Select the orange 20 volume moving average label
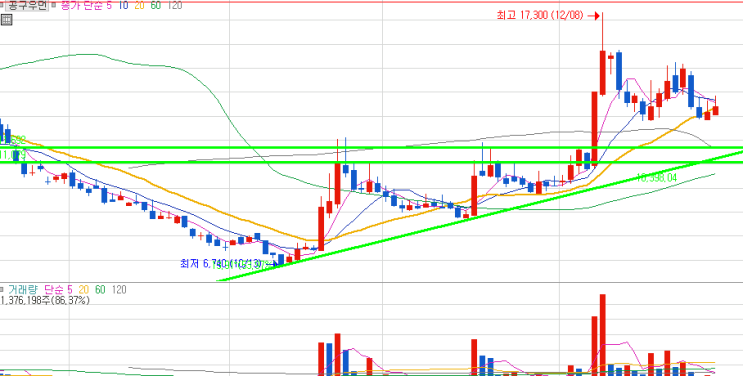Image resolution: width=743 pixels, height=376 pixels. tap(83, 289)
